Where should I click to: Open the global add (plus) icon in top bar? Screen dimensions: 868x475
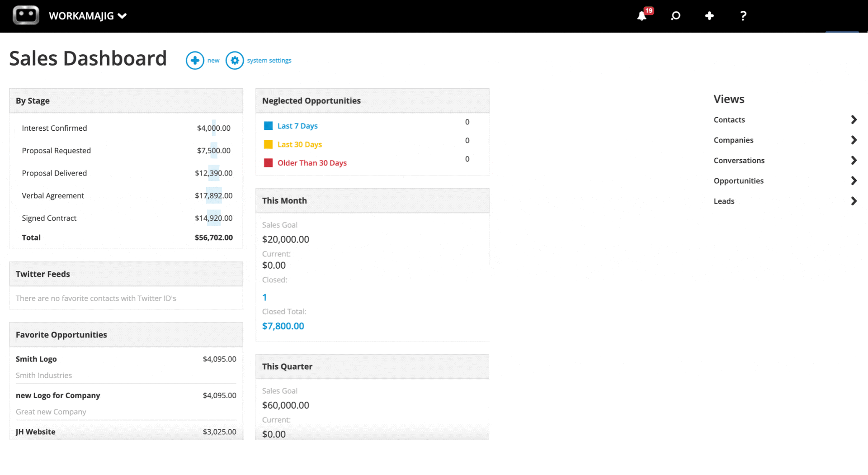tap(709, 16)
